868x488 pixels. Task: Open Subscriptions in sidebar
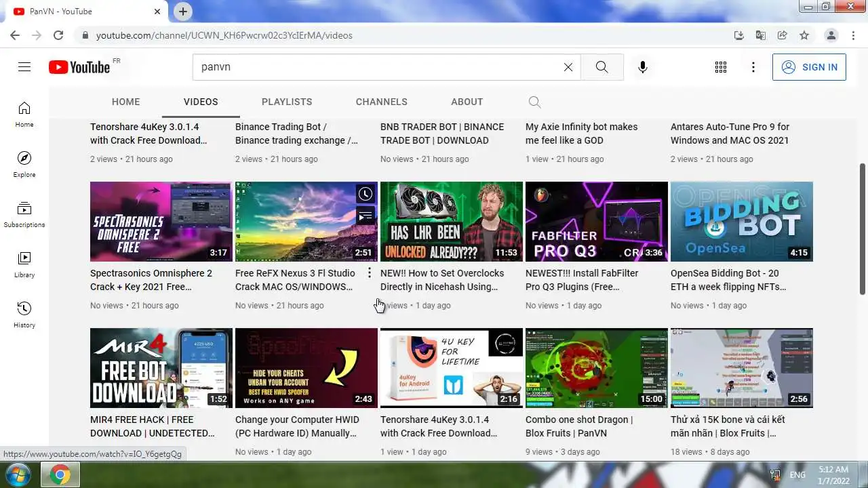[24, 214]
